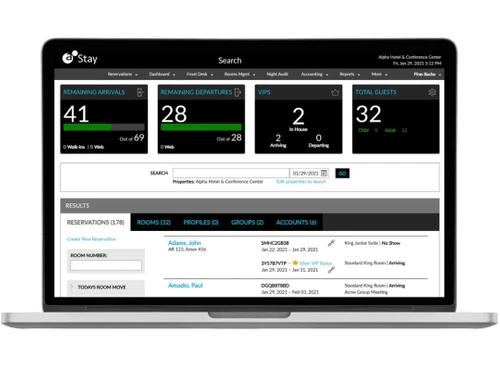Image resolution: width=500 pixels, height=375 pixels.
Task: Open the Reports dropdown menu
Action: point(350,74)
